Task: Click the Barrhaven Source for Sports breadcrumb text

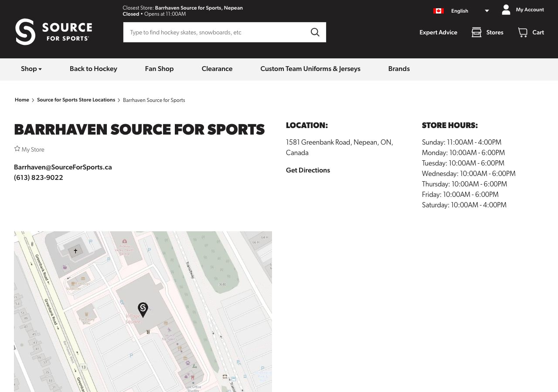Action: [x=154, y=100]
